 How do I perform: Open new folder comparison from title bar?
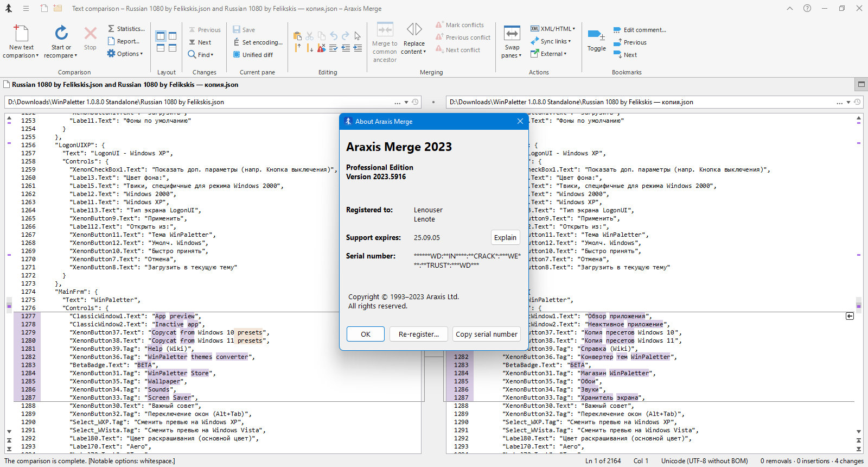(58, 8)
